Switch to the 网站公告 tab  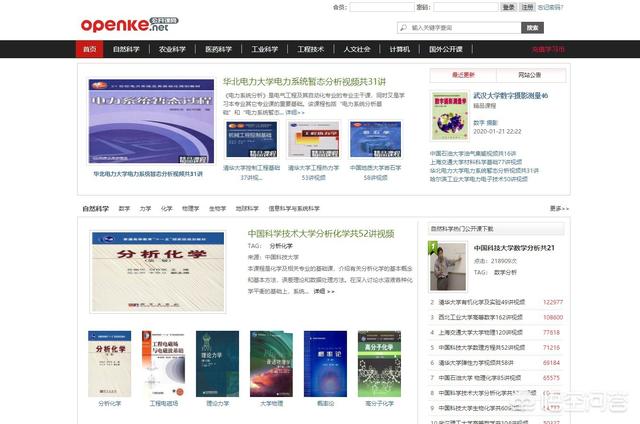(x=530, y=75)
